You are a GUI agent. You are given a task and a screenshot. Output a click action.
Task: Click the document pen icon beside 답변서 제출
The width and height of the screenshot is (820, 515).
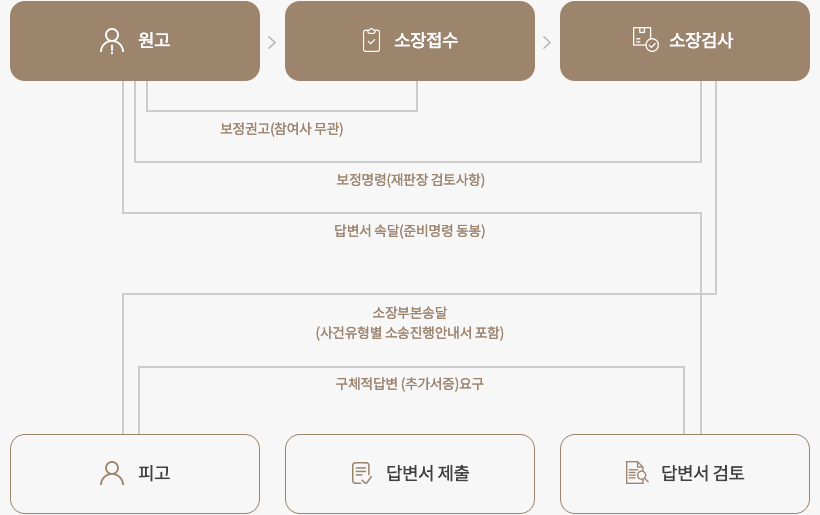(362, 473)
